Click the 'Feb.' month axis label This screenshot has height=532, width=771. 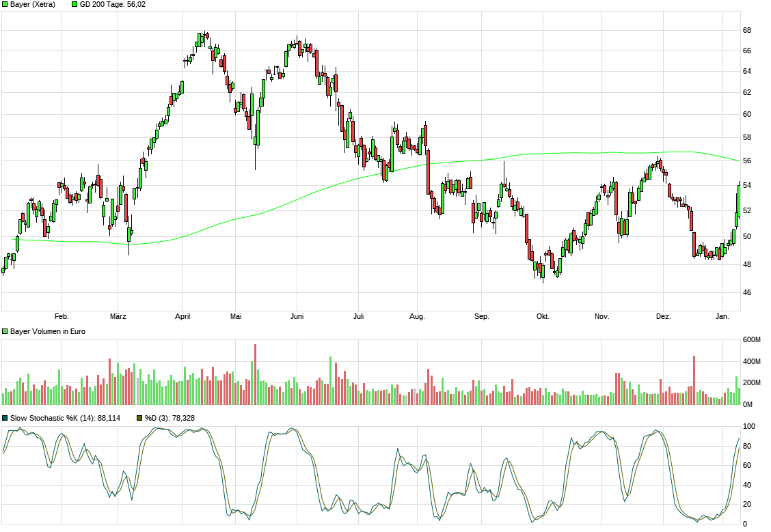(62, 316)
